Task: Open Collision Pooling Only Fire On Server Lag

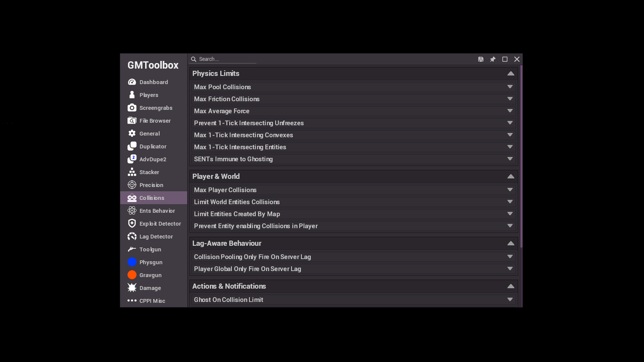Action: 353,256
